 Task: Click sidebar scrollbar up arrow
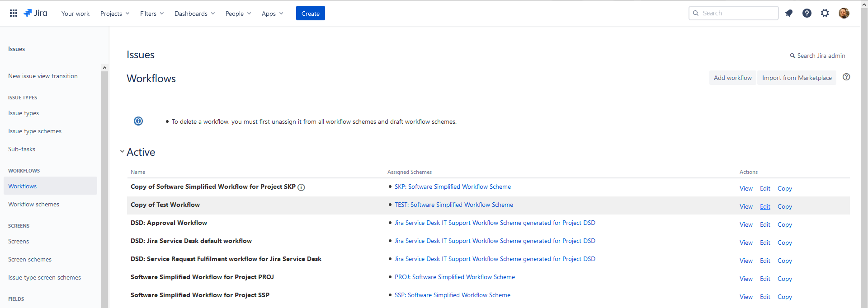pos(104,68)
